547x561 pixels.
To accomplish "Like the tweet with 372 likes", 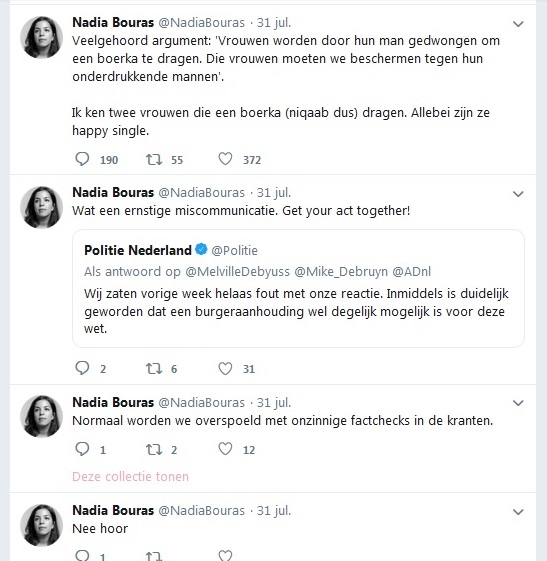I will coord(225,159).
